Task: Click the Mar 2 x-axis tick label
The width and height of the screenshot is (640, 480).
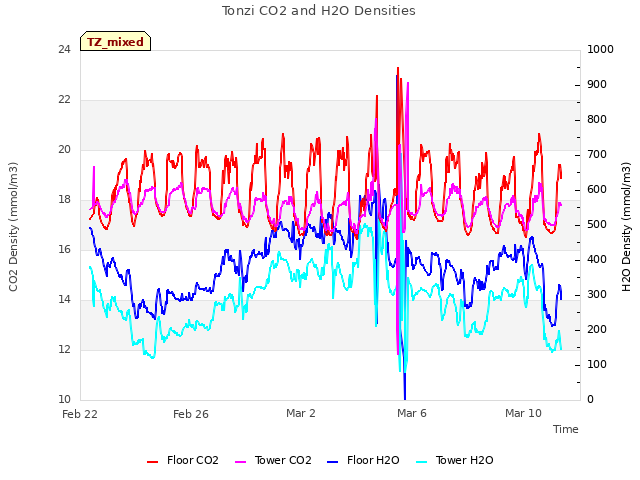Action: 301,413
